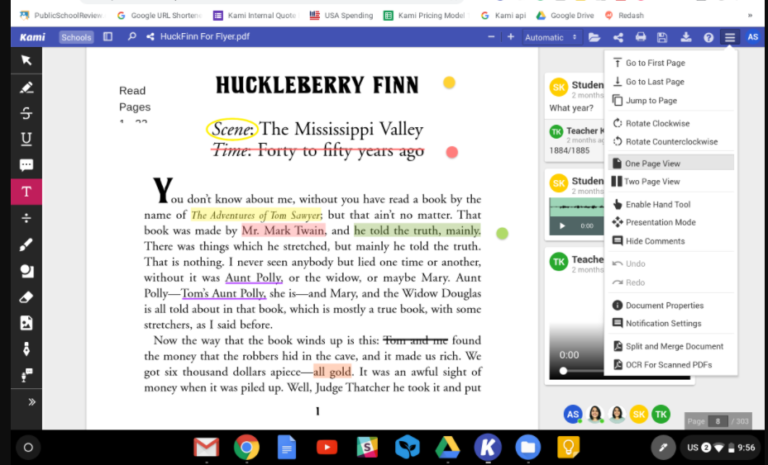Open the text-to-speech tool in sidebar
Viewport: 768px width, 465px height.
click(26, 375)
